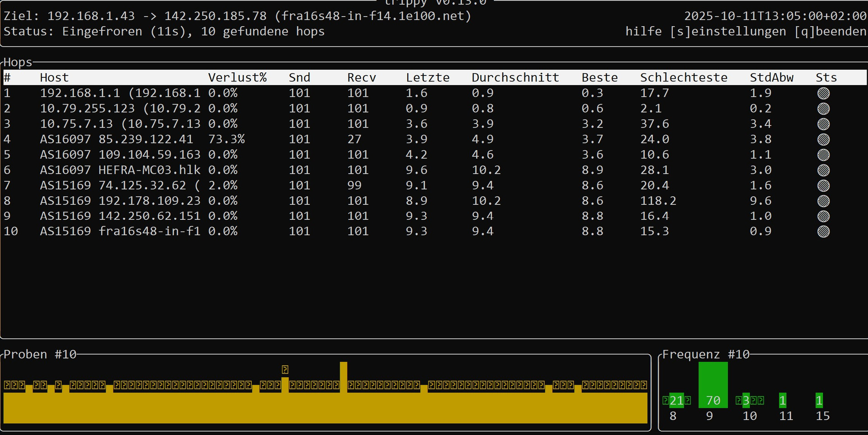Click Recv value 27 in hop 4
The image size is (868, 435).
pyautogui.click(x=354, y=139)
